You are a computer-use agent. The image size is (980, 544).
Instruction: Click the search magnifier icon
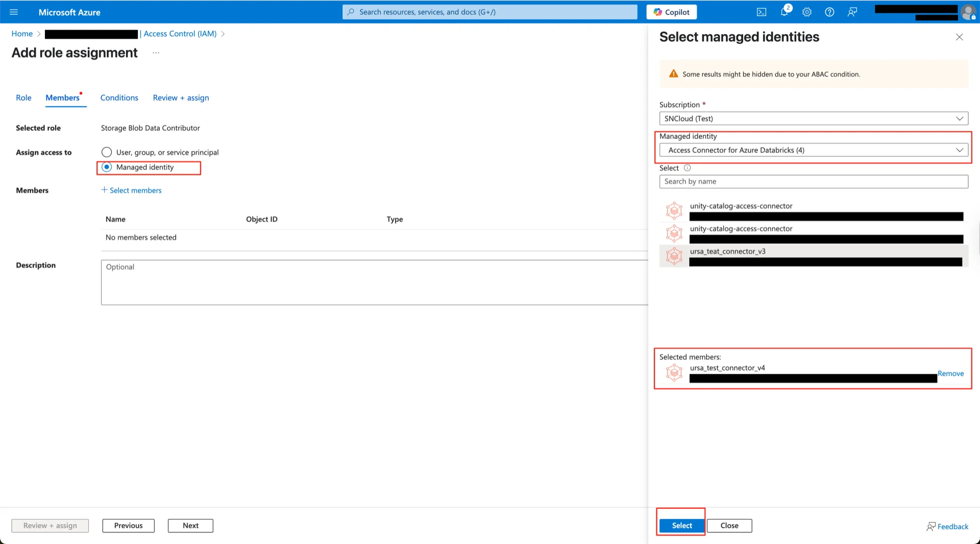coord(351,12)
